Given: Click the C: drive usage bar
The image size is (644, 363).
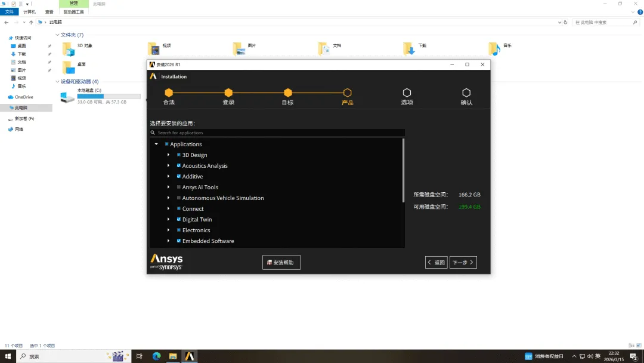Looking at the screenshot, I should 109,96.
